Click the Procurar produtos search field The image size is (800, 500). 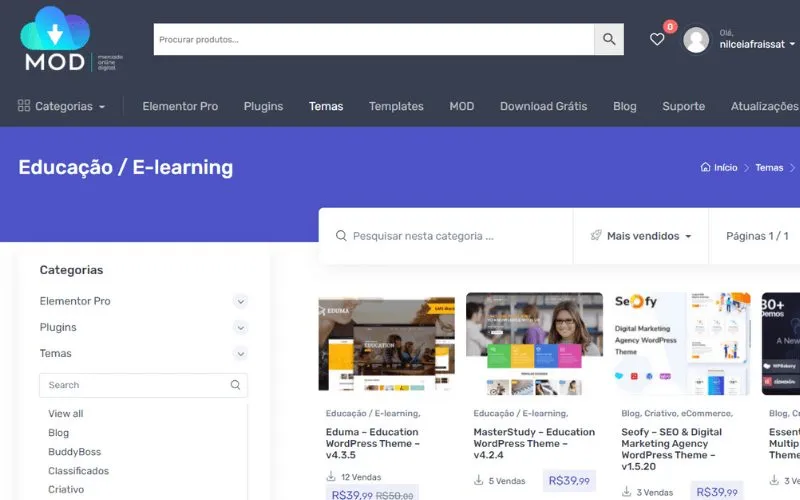click(x=374, y=39)
